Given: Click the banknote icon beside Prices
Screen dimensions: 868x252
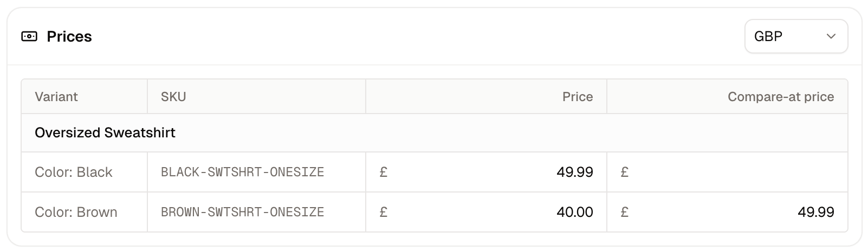Looking at the screenshot, I should pos(29,37).
